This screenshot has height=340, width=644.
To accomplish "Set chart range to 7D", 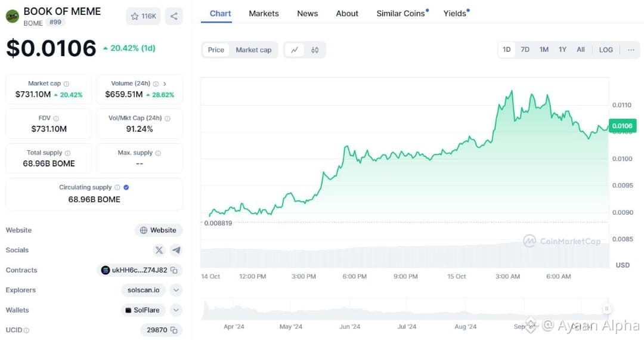I will coord(525,50).
